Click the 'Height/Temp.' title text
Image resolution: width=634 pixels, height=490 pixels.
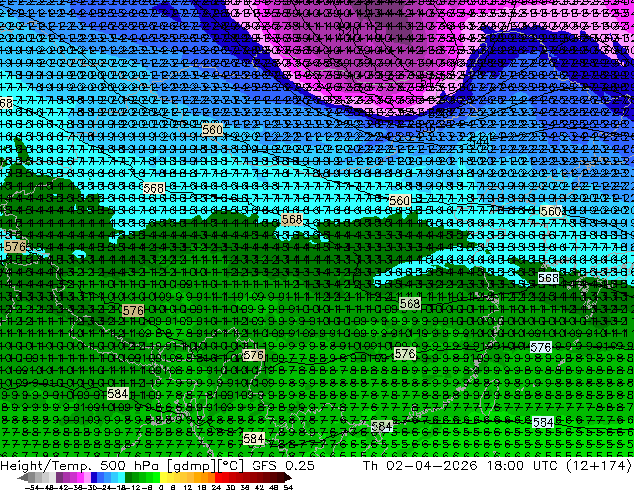click(x=44, y=465)
